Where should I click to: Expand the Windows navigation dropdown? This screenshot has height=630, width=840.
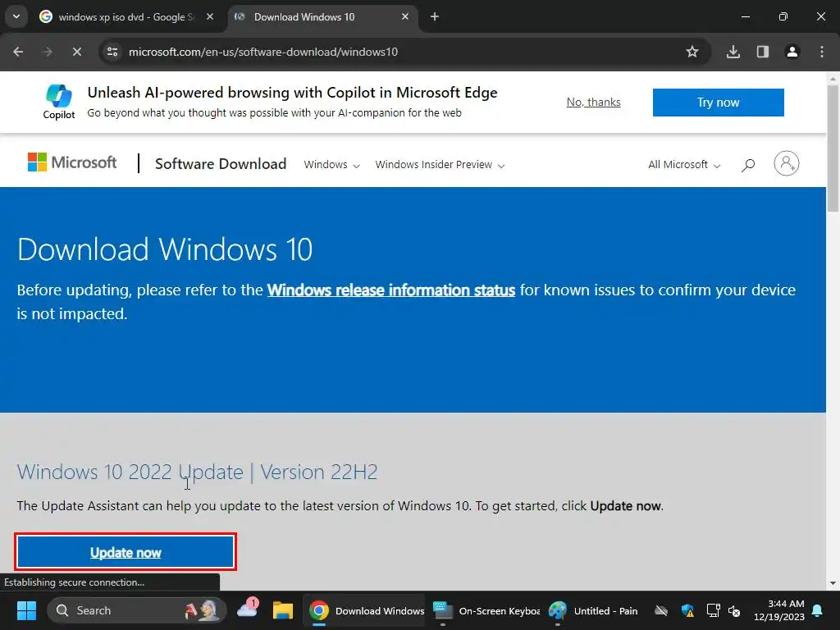[x=331, y=164]
